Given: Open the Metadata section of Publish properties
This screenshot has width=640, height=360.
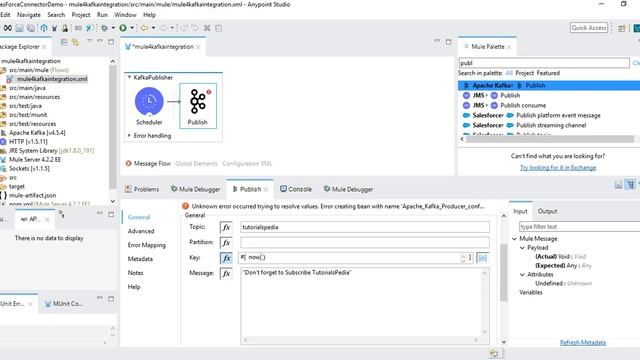Looking at the screenshot, I should pyautogui.click(x=140, y=259).
